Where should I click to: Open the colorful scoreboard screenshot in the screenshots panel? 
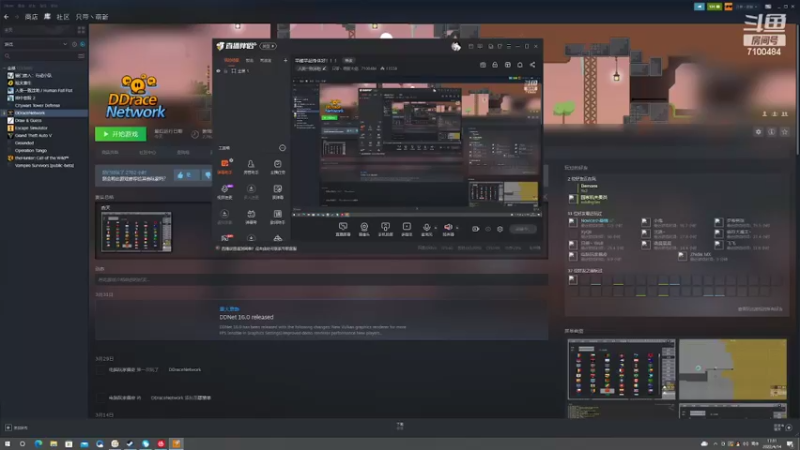[x=621, y=369]
